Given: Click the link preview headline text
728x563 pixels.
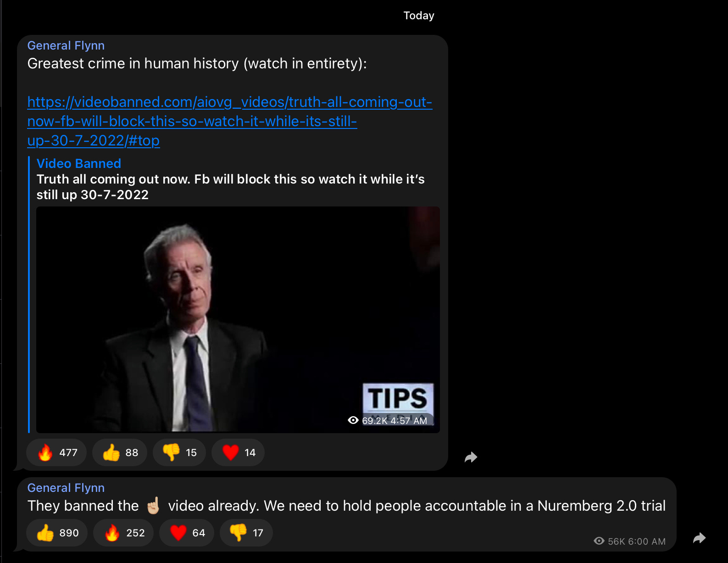Looking at the screenshot, I should pos(231,187).
